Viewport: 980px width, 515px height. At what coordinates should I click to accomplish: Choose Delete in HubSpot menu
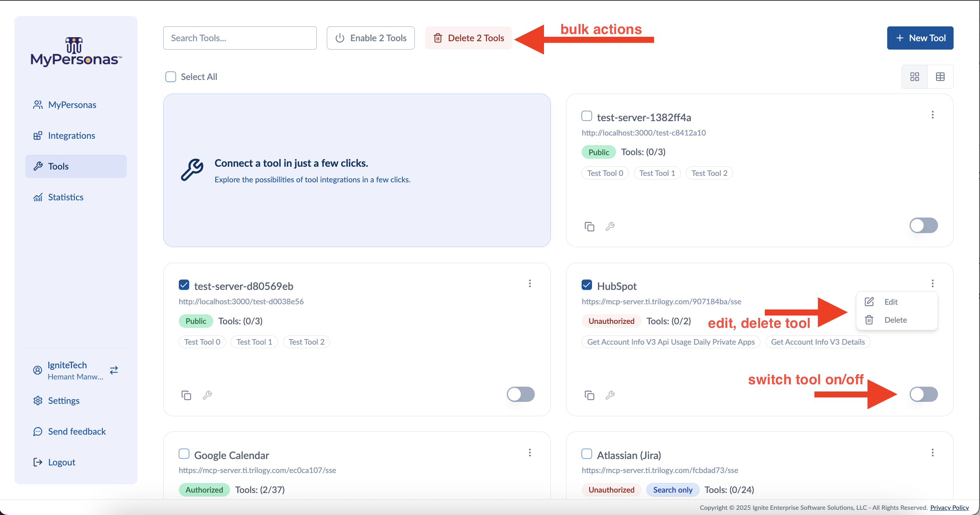tap(897, 320)
